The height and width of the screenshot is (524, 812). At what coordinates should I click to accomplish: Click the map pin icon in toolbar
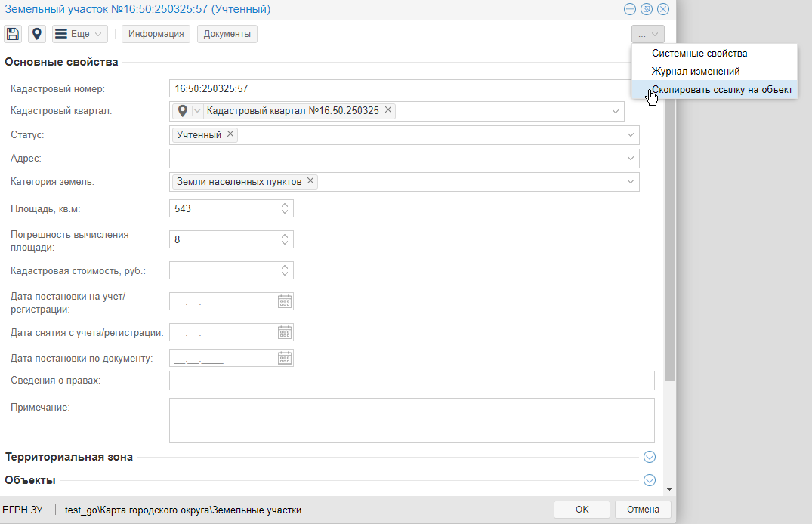pos(36,34)
